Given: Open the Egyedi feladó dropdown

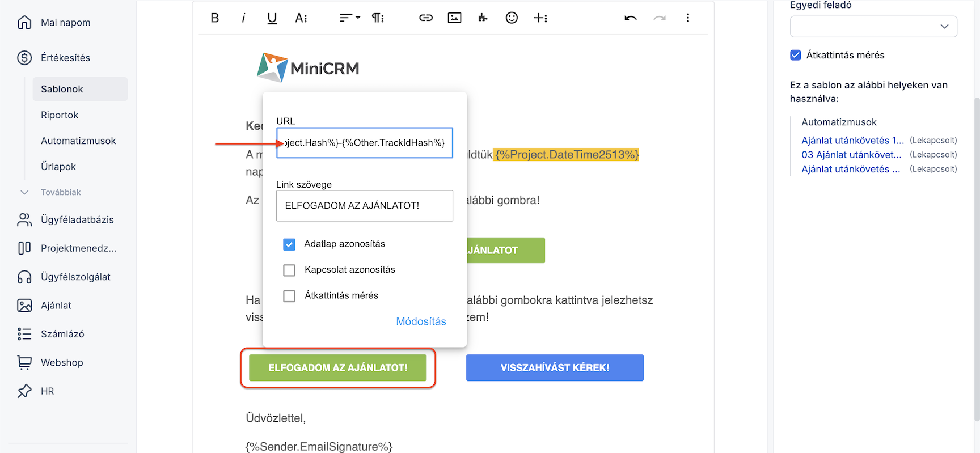Looking at the screenshot, I should [873, 27].
